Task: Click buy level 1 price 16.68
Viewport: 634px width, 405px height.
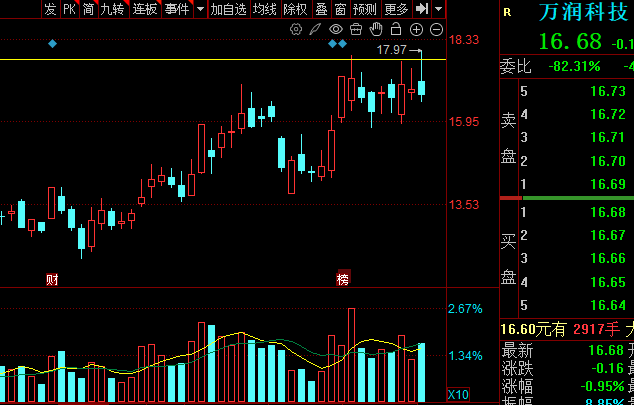Action: [608, 212]
